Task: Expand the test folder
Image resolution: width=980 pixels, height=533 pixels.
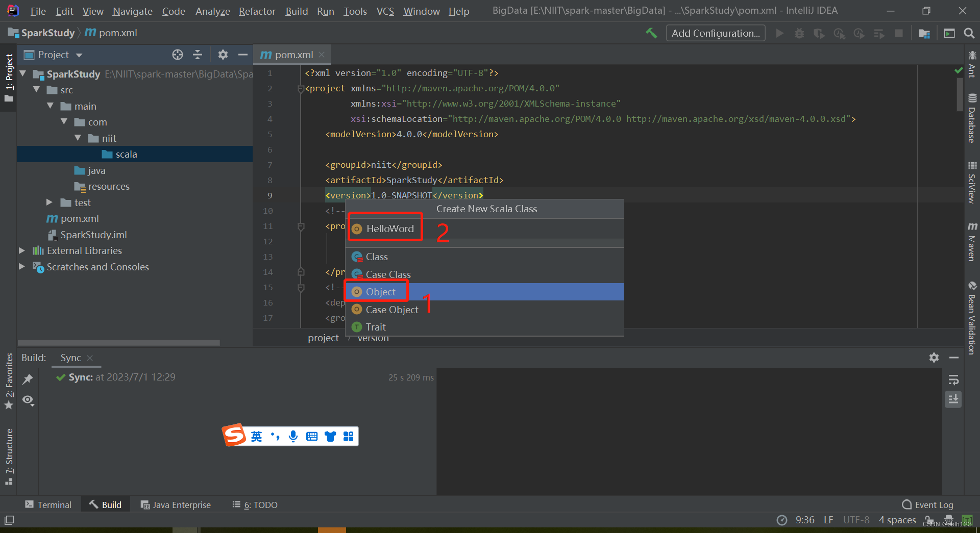Action: click(50, 202)
